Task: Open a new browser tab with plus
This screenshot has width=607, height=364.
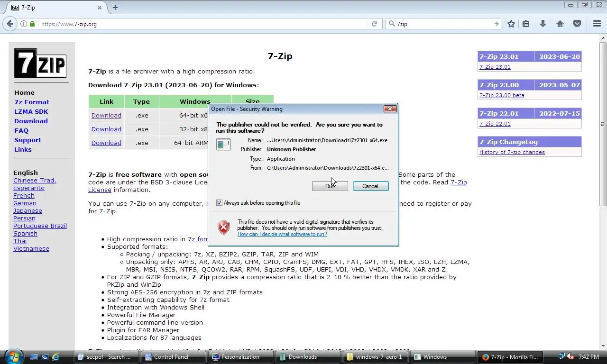Action: pyautogui.click(x=115, y=8)
